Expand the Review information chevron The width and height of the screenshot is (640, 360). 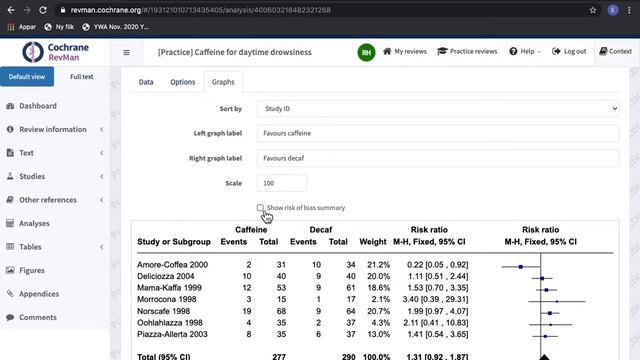(x=101, y=129)
